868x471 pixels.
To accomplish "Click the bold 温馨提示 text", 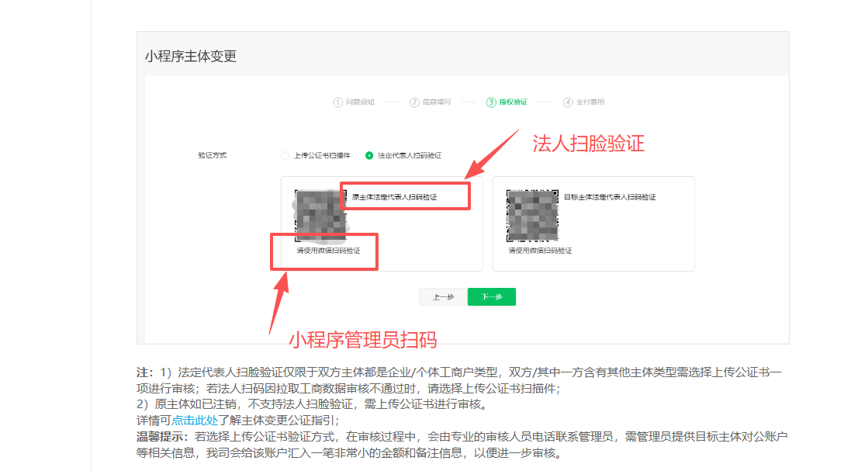I will coord(162,437).
